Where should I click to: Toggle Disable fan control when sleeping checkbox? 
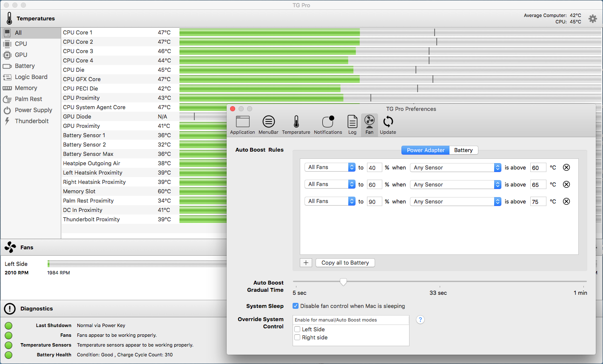click(x=296, y=306)
